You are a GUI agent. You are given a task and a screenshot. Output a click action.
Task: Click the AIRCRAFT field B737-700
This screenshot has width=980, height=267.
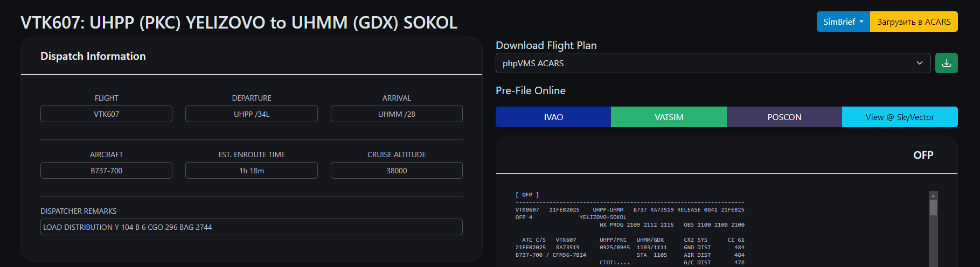point(106,171)
